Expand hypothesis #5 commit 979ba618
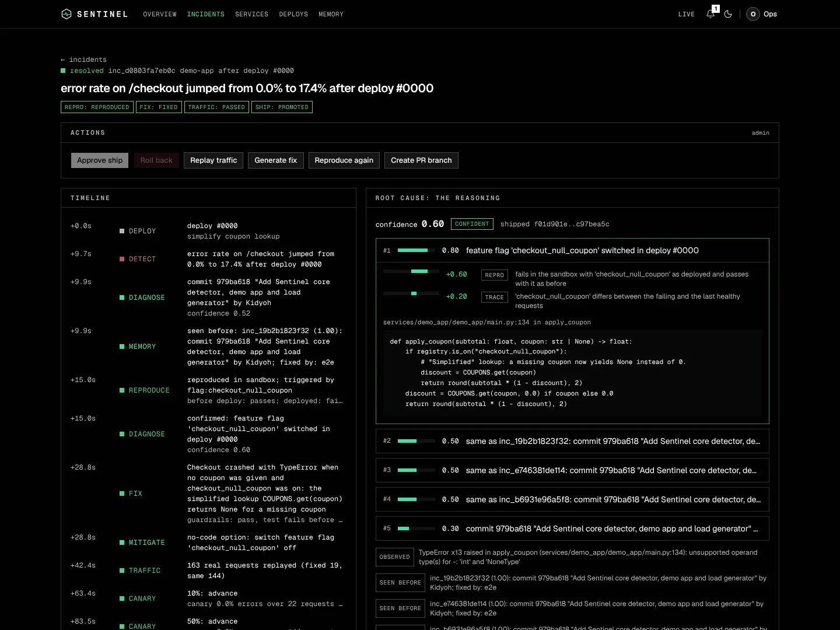The image size is (840, 630). point(572,528)
